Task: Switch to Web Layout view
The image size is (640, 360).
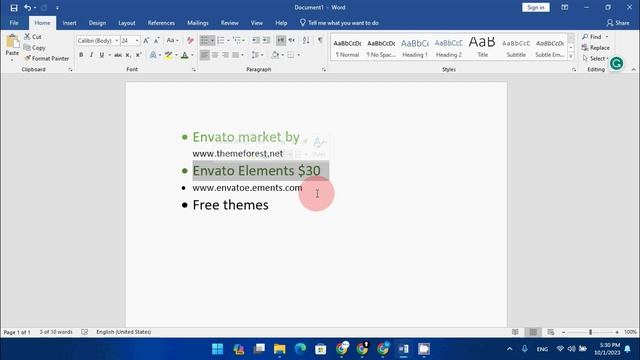Action: (551, 332)
